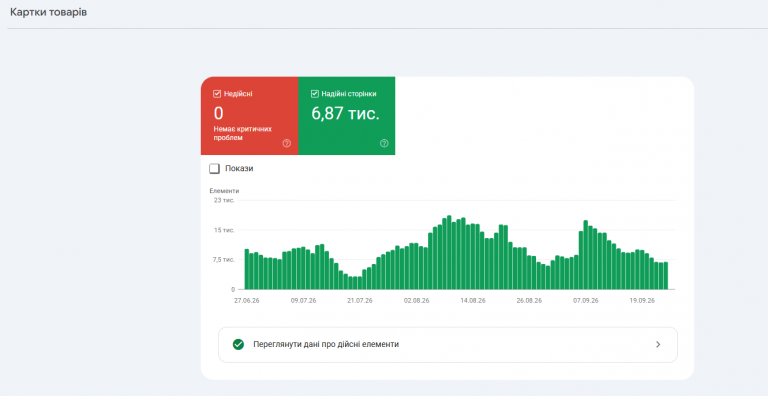Select the Картки товарів heading

[x=48, y=12]
